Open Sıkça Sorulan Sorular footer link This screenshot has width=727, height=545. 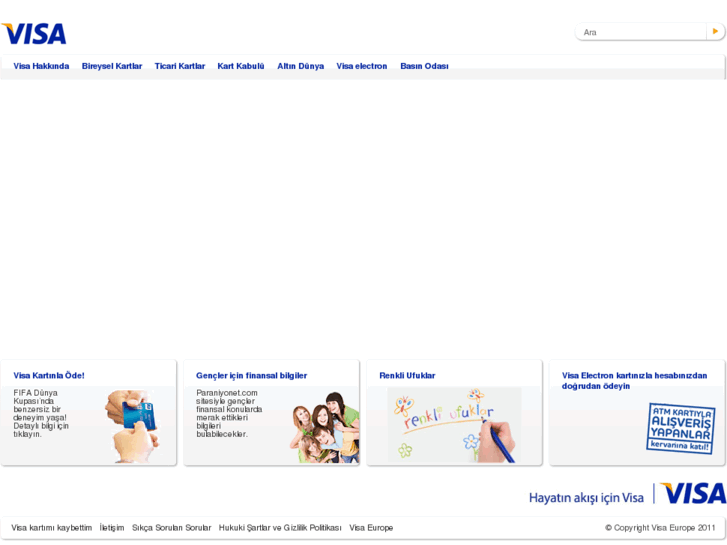172,527
